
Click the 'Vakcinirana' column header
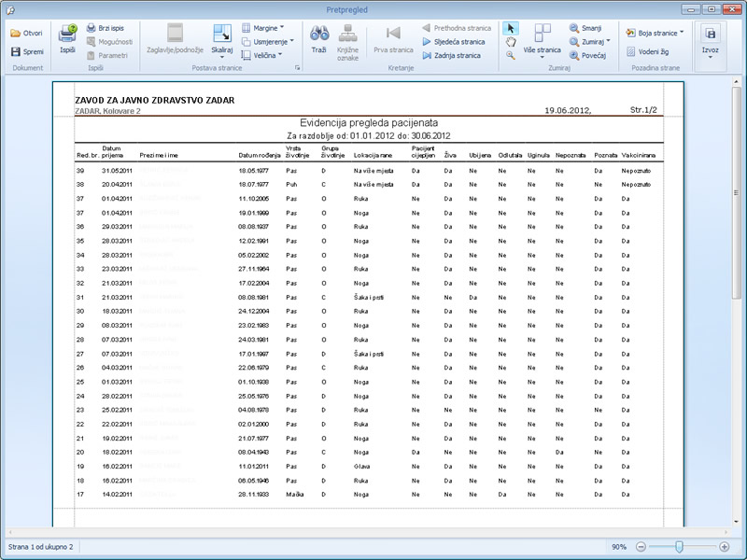[x=639, y=155]
